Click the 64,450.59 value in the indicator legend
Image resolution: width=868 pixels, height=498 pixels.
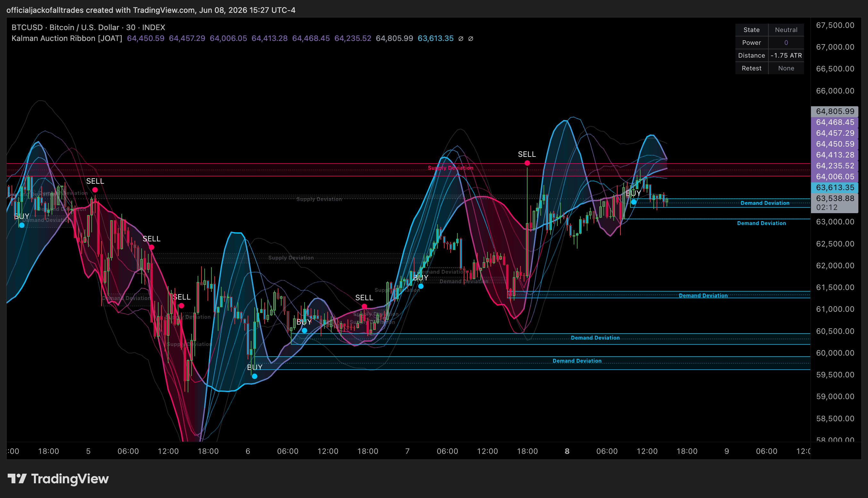[145, 38]
